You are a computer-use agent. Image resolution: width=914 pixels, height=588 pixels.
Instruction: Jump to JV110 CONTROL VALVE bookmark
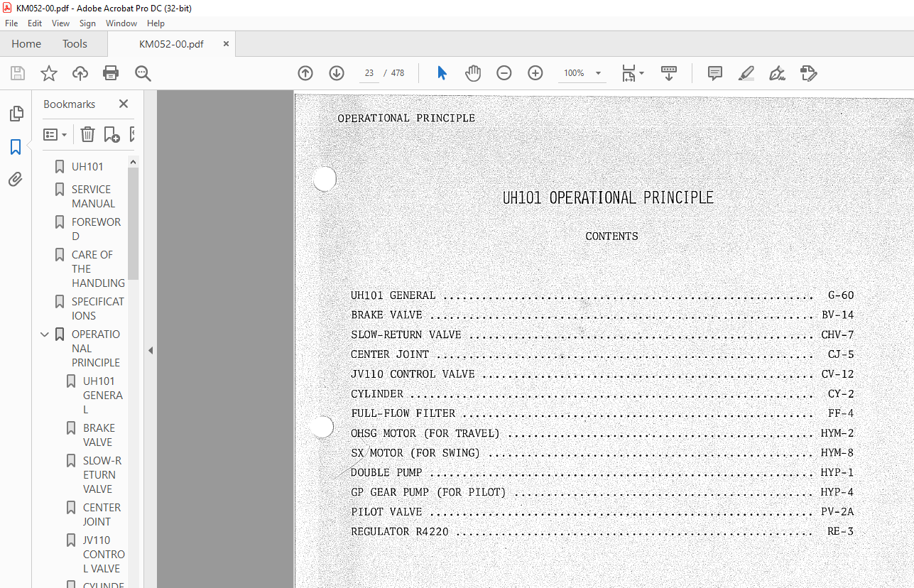coord(104,555)
